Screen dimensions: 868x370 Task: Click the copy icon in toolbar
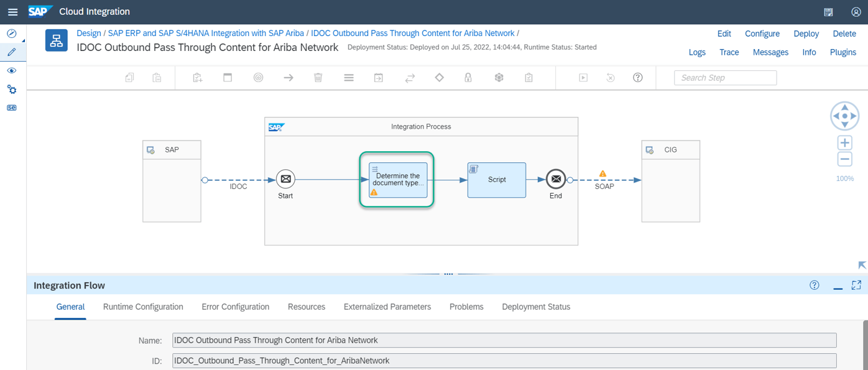pos(129,78)
